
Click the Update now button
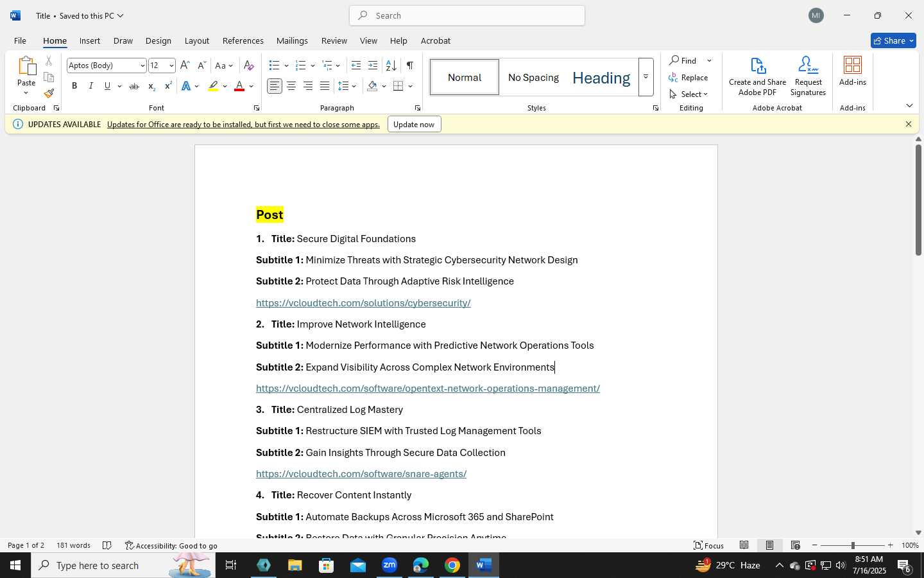(x=414, y=124)
